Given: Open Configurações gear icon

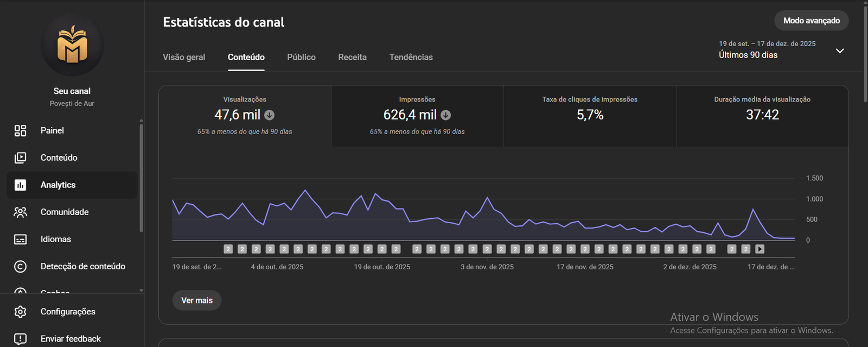Looking at the screenshot, I should point(20,312).
